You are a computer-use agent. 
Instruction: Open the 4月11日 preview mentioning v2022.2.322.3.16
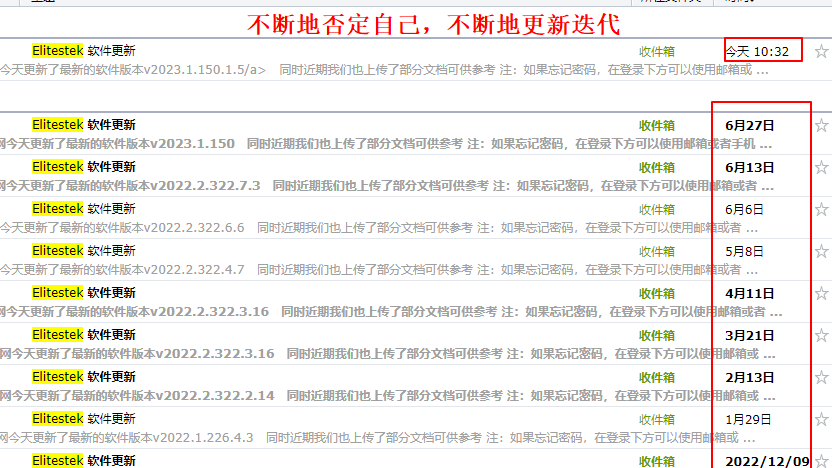pyautogui.click(x=391, y=311)
